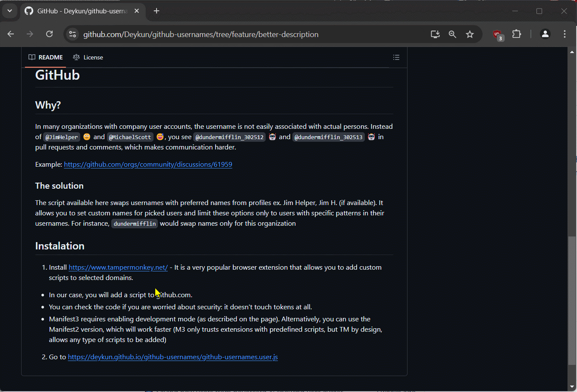Open a new browser tab
Viewport: 577px width, 392px height.
[157, 11]
